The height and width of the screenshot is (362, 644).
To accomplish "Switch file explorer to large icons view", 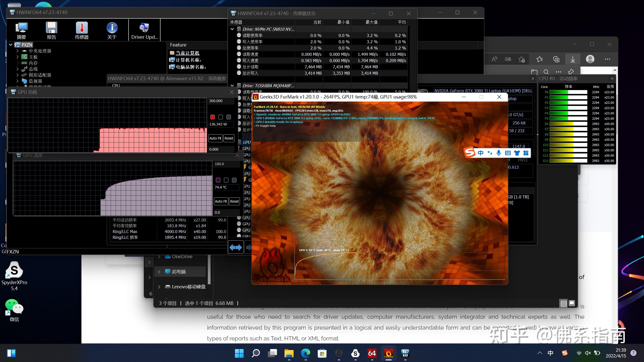I will pos(572,303).
